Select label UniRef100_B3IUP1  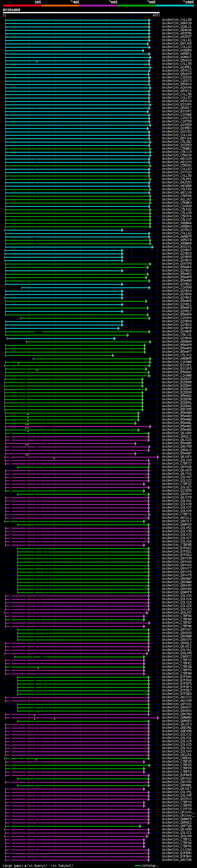pos(177,365)
